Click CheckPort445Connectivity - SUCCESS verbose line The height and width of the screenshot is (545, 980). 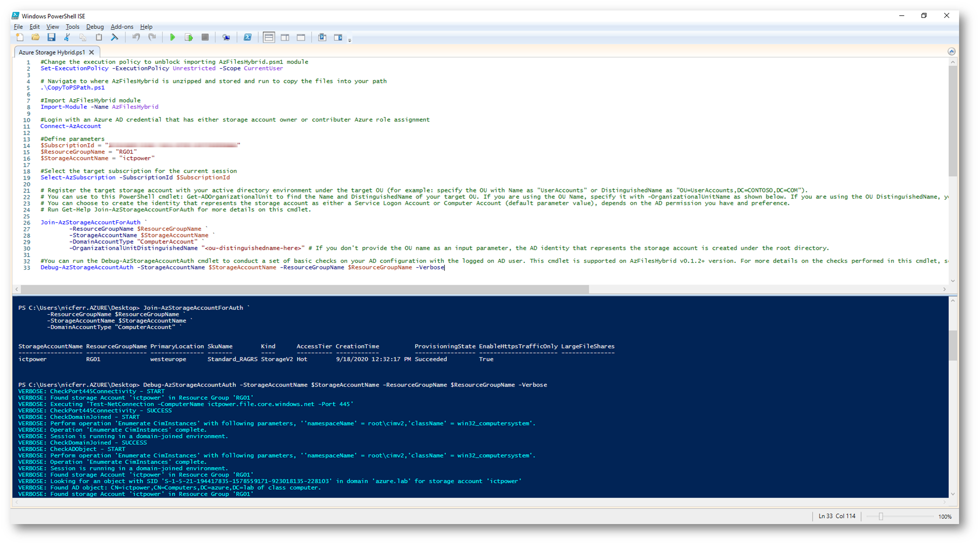95,410
